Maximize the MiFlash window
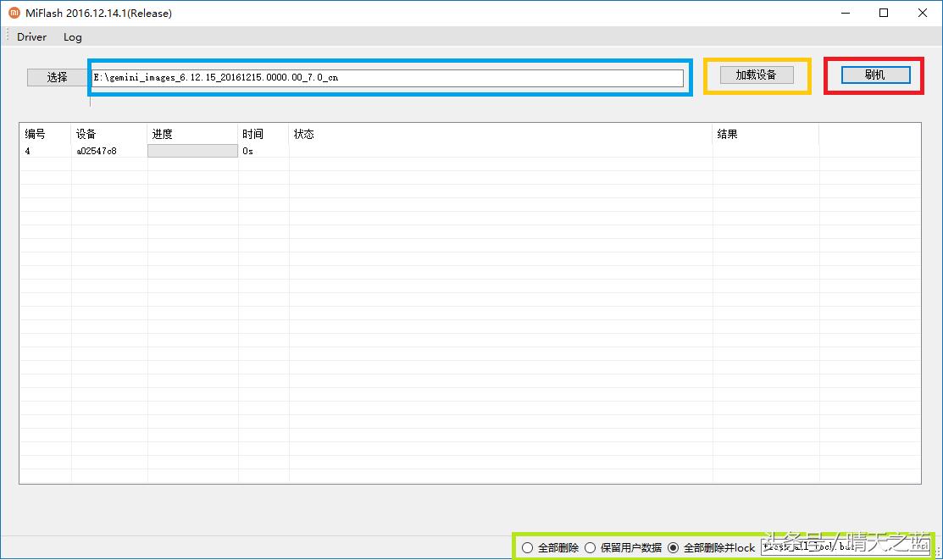This screenshot has width=943, height=560. (884, 13)
